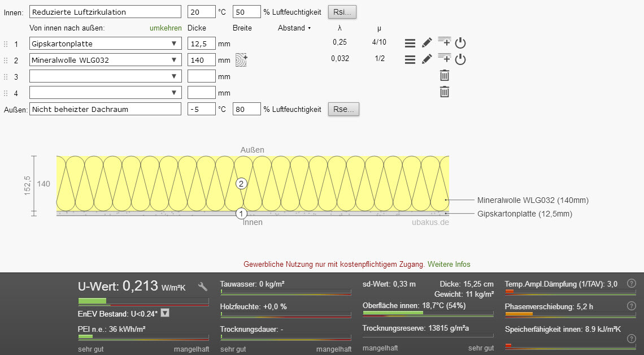Image resolution: width=644 pixels, height=355 pixels.
Task: Click the umkehren link to reverse layers
Action: pyautogui.click(x=166, y=28)
